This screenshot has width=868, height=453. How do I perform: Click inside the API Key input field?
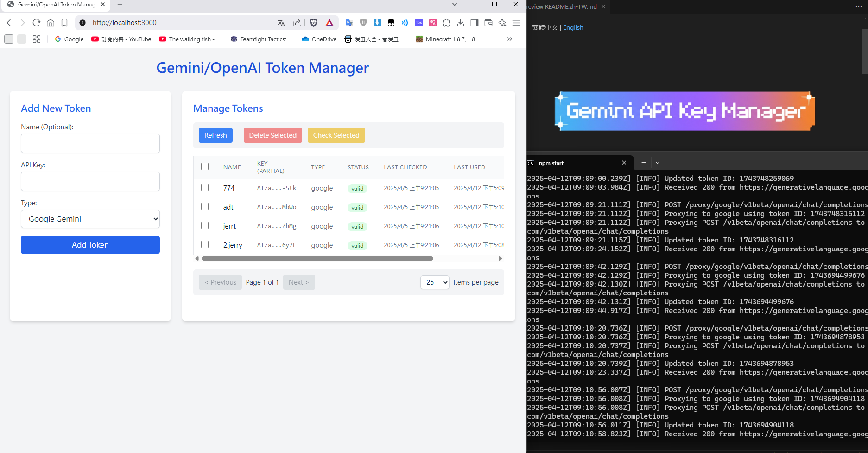90,181
